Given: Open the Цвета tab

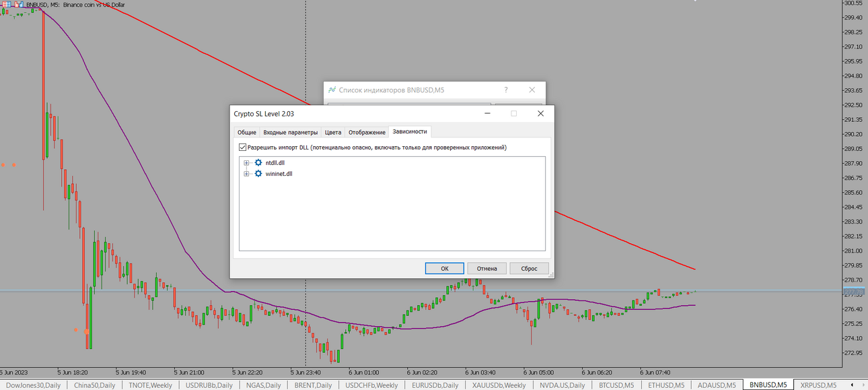Looking at the screenshot, I should click(333, 132).
